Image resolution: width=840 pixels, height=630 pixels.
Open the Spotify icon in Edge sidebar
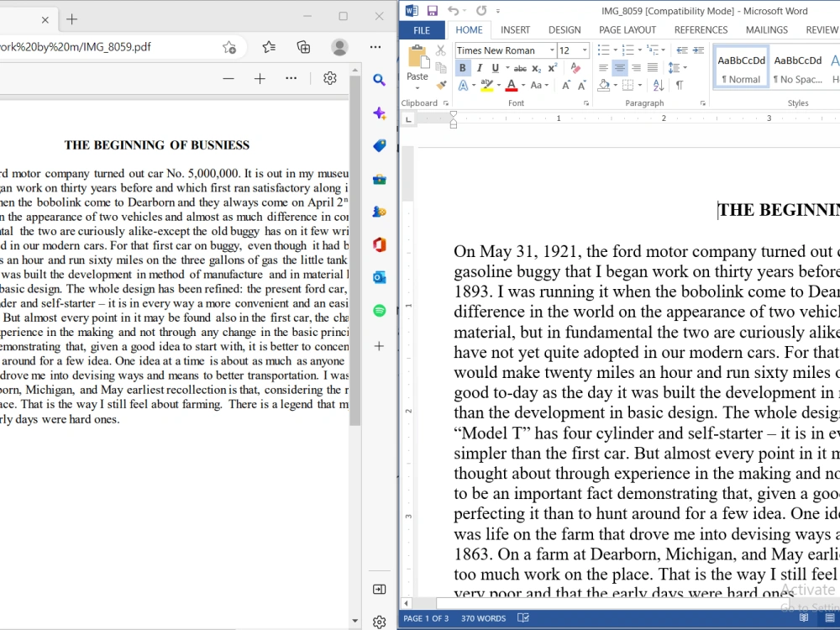[x=380, y=311]
